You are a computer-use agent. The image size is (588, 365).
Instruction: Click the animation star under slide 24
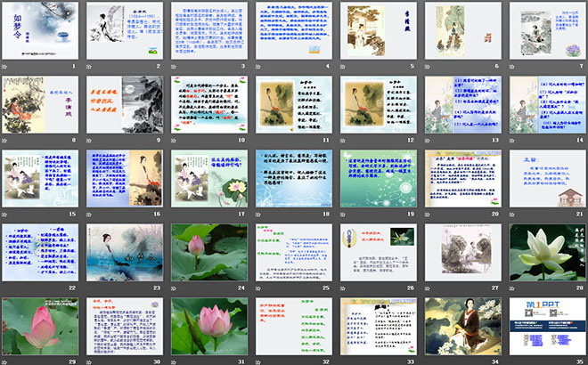174,288
